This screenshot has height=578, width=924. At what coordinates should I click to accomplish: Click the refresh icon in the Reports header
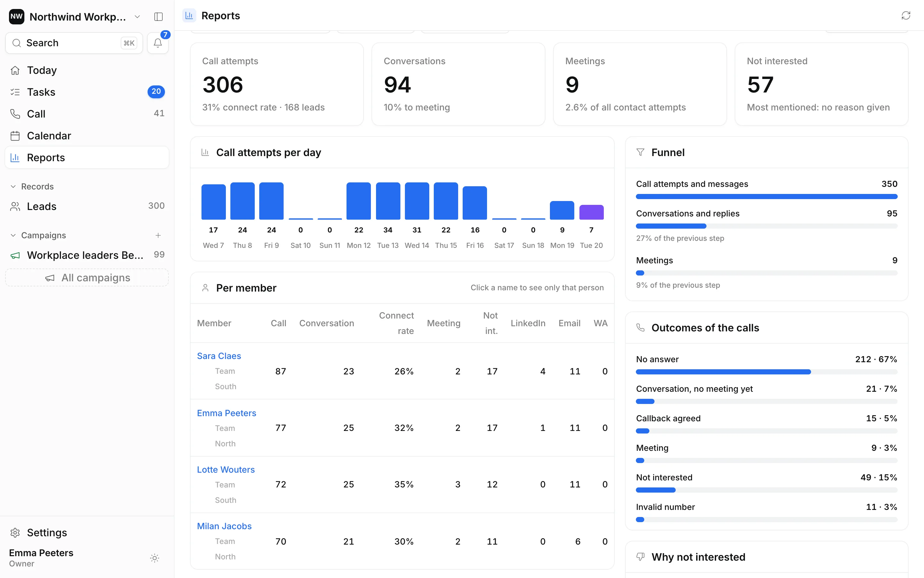click(906, 16)
